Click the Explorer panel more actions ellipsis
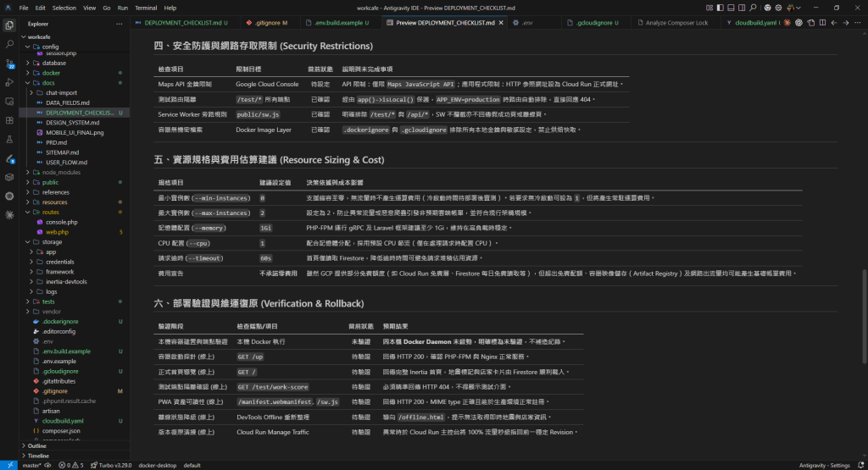This screenshot has height=470, width=868. coord(119,24)
